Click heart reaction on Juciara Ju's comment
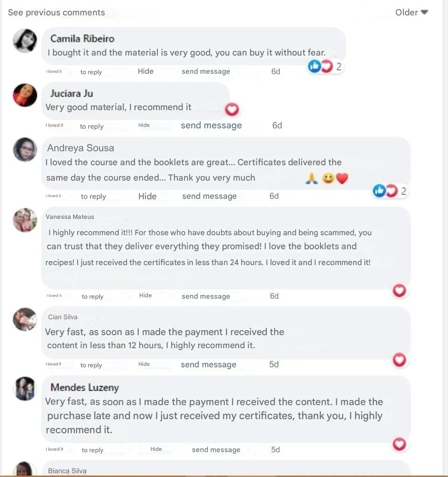The height and width of the screenshot is (477, 448). [232, 110]
